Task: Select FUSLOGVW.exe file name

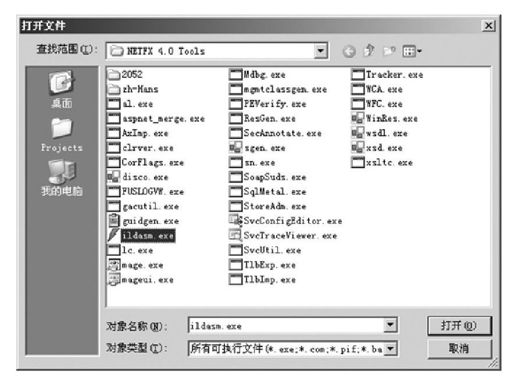Action: (153, 192)
